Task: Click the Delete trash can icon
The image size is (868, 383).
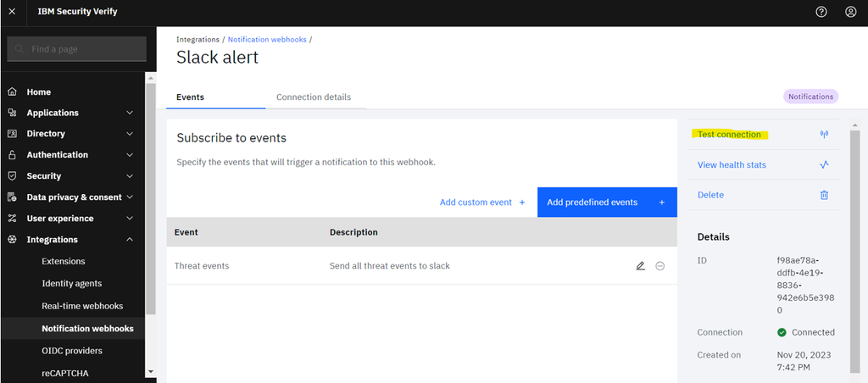Action: pos(824,195)
